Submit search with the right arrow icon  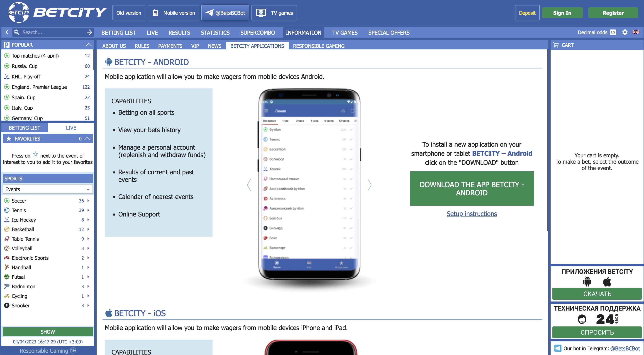point(89,32)
